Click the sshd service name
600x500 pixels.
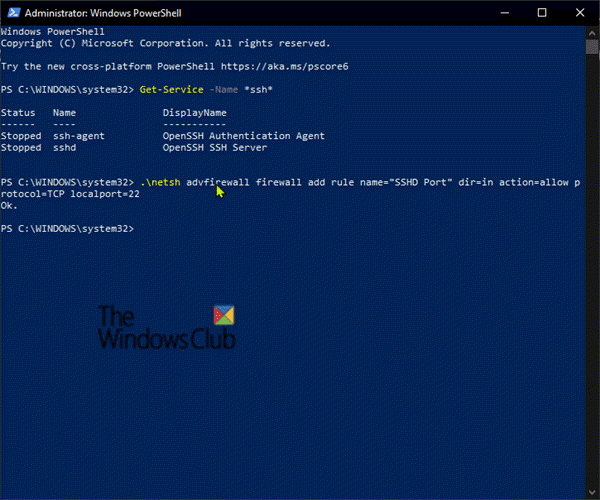pos(64,148)
